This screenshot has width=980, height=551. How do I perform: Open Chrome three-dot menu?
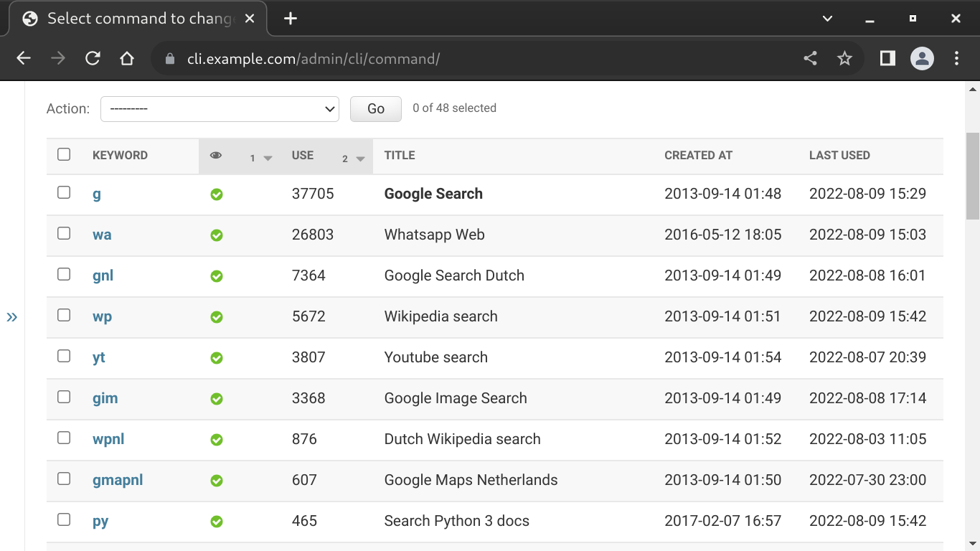coord(957,59)
